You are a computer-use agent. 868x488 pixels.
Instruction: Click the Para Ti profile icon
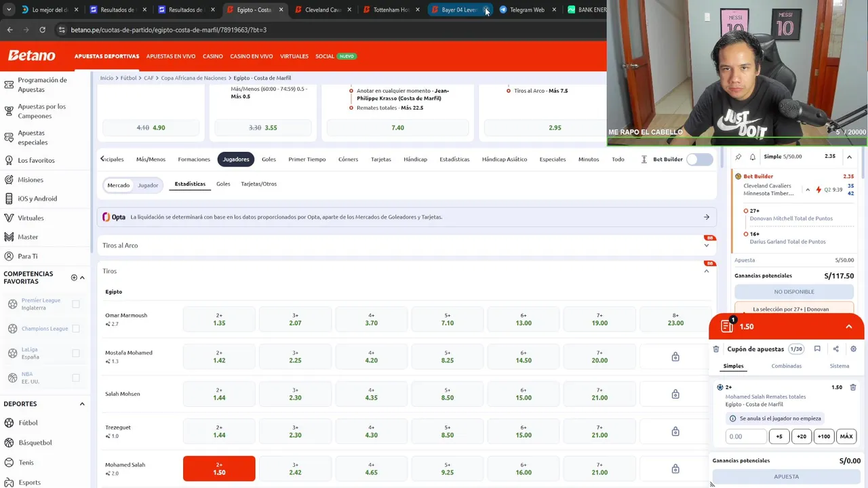coord(9,256)
